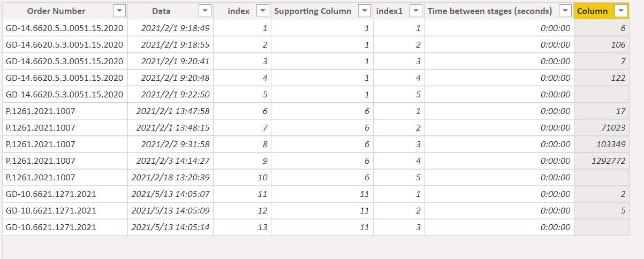
Task: Click Column value 17
Action: (x=602, y=111)
